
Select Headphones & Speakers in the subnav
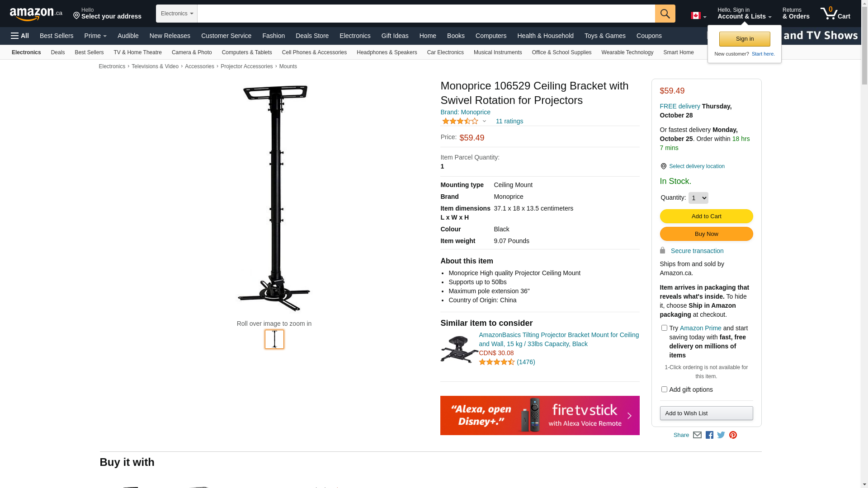point(387,52)
